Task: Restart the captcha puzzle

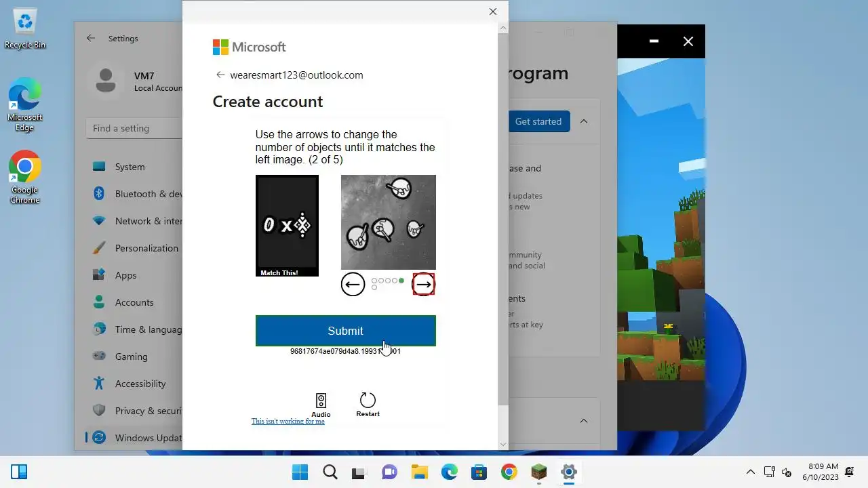Action: pos(368,405)
